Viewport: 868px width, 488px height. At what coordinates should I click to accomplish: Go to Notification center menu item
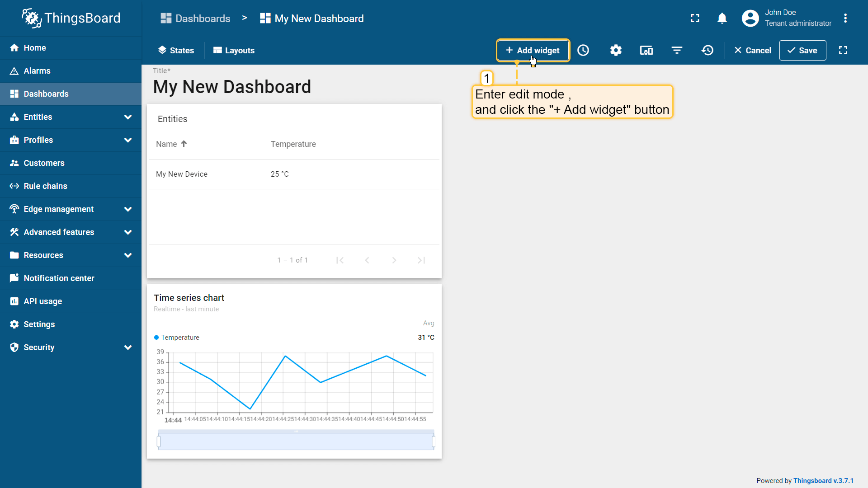(x=59, y=278)
